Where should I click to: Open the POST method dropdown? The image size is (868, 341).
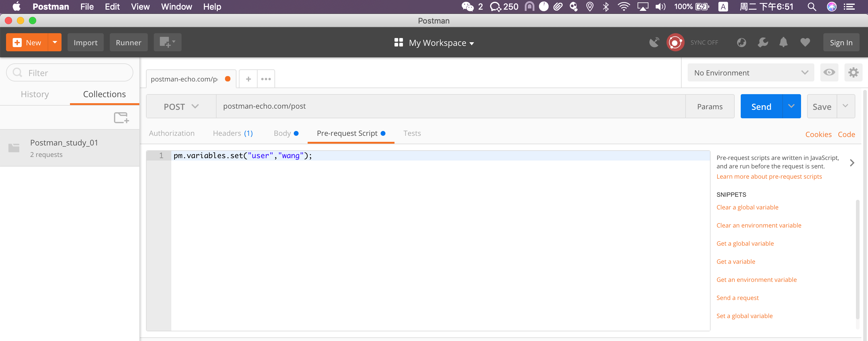point(181,106)
